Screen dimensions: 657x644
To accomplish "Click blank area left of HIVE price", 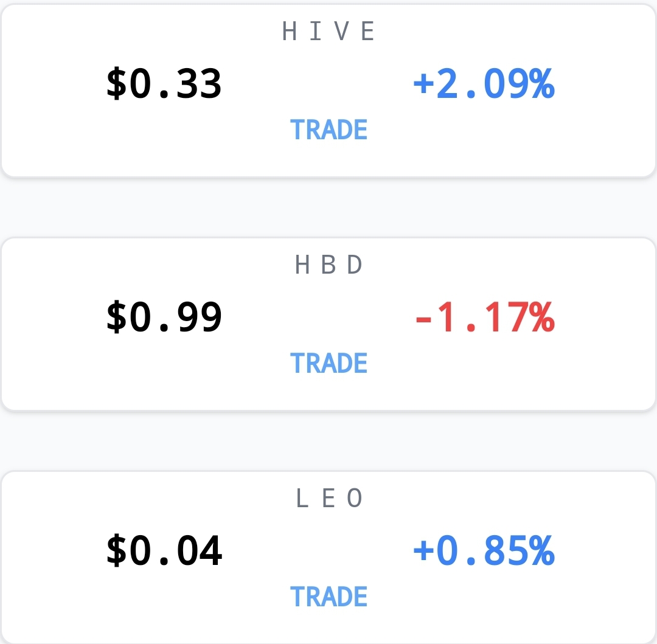I will 54,84.
